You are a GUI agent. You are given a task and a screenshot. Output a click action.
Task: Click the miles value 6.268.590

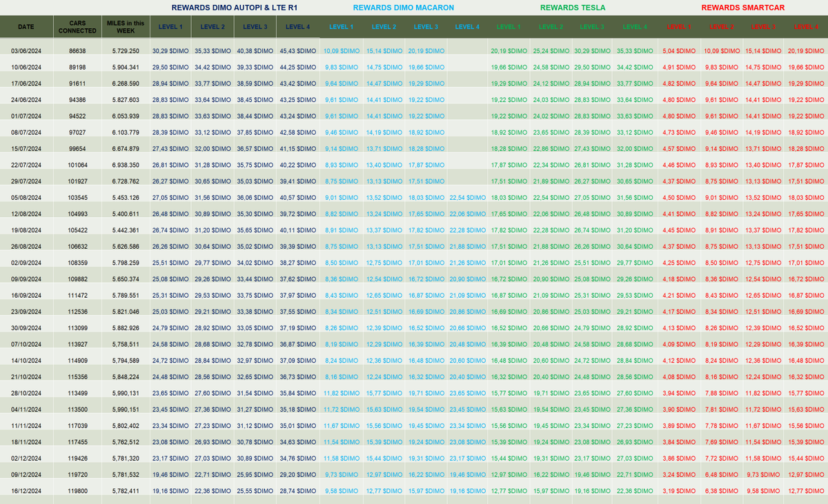pos(126,83)
